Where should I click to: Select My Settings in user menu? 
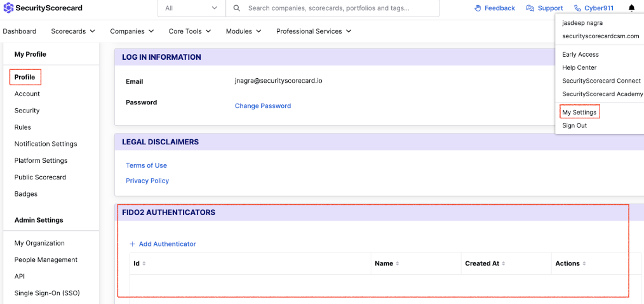point(579,112)
